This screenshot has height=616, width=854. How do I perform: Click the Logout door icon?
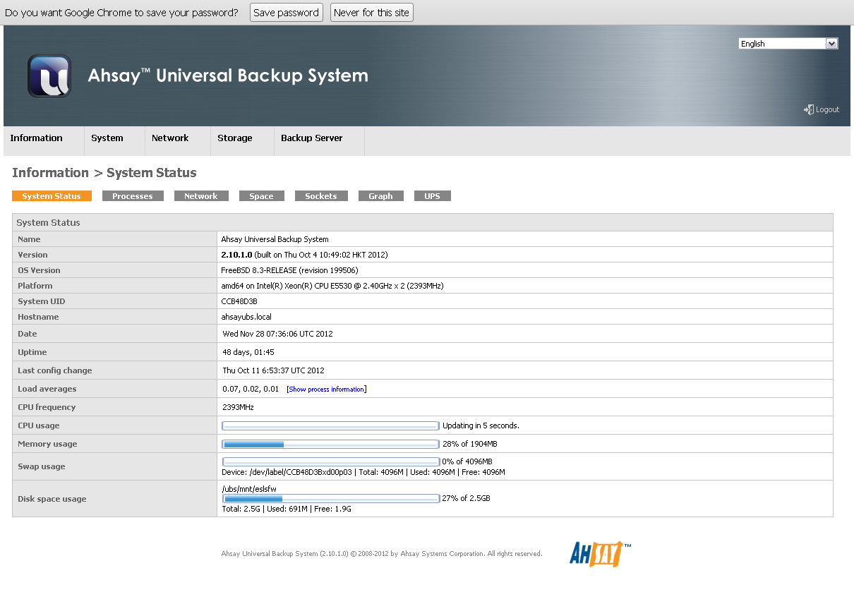[809, 109]
